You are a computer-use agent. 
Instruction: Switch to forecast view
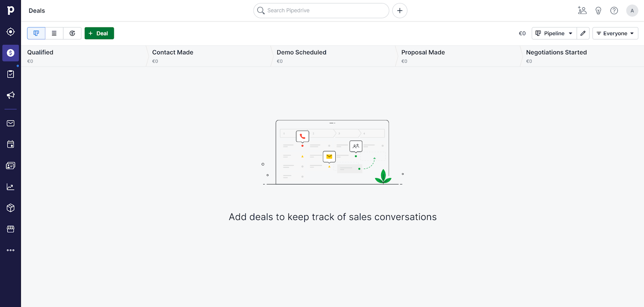72,33
